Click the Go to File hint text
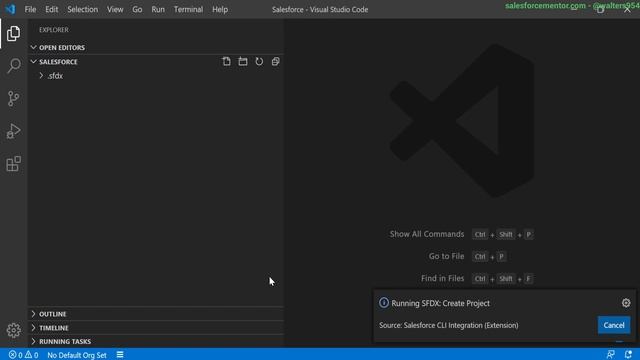 [446, 256]
